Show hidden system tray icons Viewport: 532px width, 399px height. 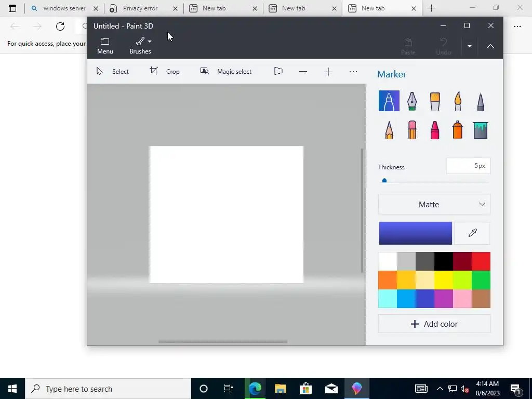[x=440, y=389]
